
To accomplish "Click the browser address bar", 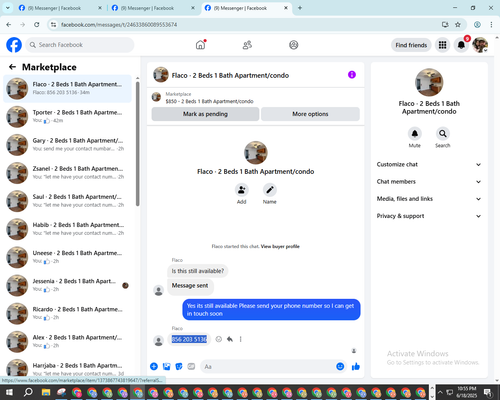I will [247, 25].
